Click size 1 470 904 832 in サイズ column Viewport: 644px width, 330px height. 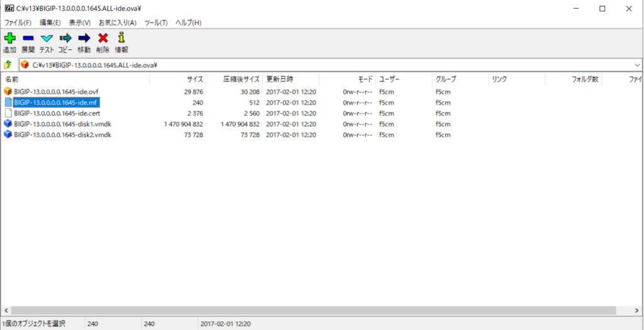click(x=184, y=124)
